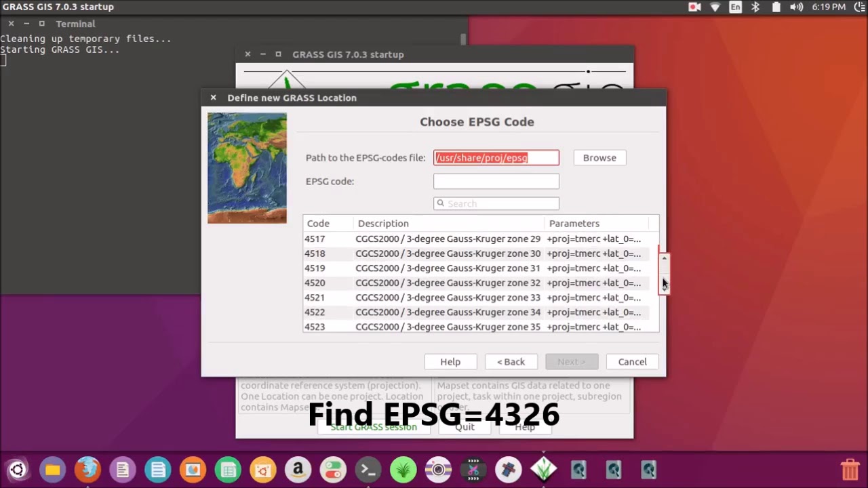Open the settings toggle-switch dock icon
Screen dimensions: 868x488
333,470
